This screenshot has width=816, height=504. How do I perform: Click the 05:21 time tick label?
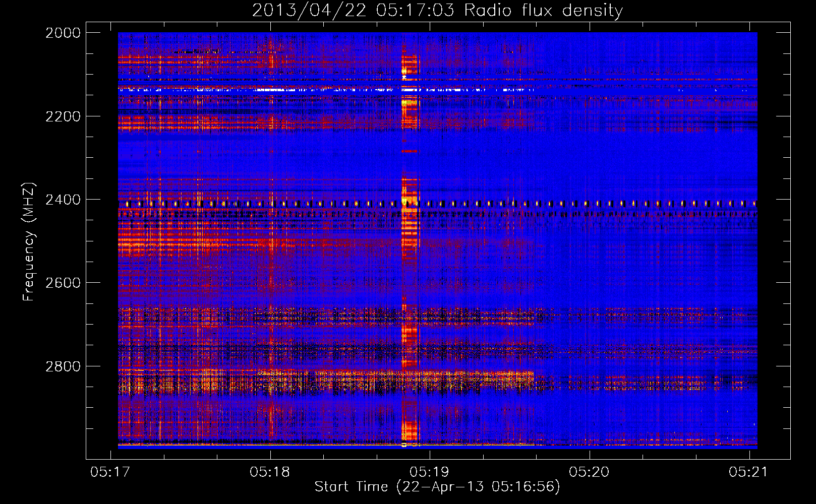(748, 472)
